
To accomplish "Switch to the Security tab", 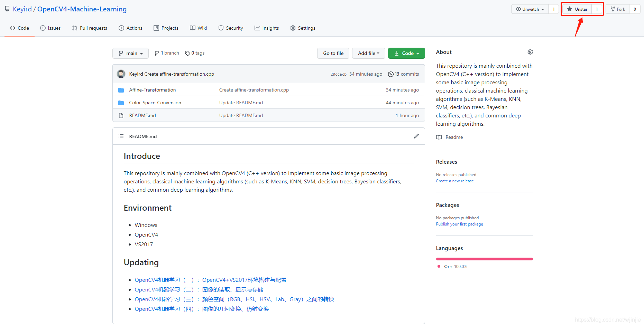I will (x=231, y=28).
